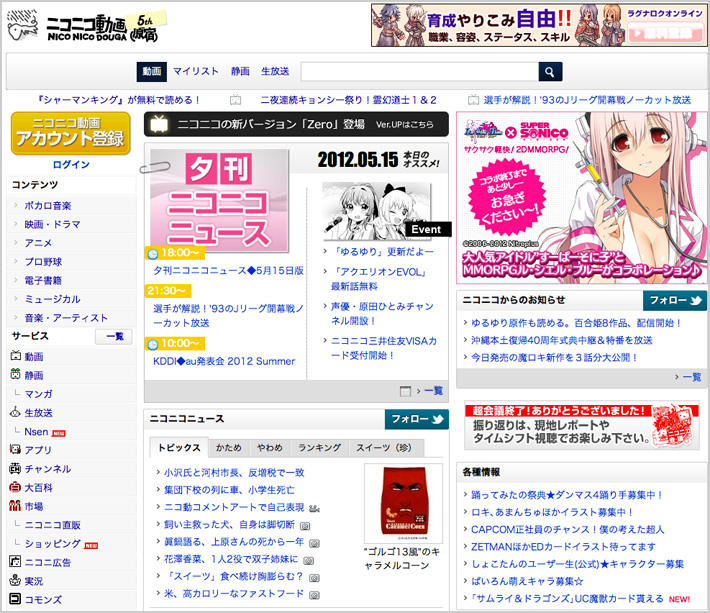Click the チャンネル channel icon
Image resolution: width=710 pixels, height=613 pixels.
coord(16,468)
